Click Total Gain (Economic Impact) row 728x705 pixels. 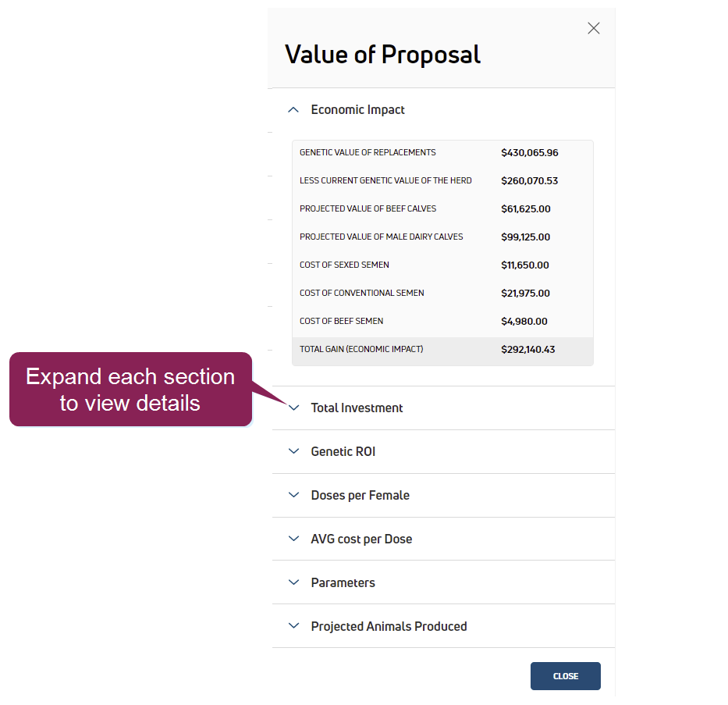point(442,350)
